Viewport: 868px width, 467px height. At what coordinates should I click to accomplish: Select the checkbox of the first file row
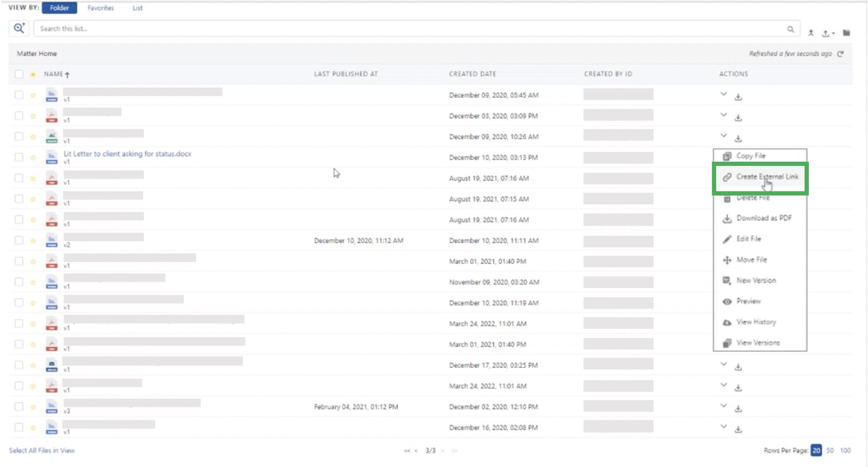[x=19, y=95]
